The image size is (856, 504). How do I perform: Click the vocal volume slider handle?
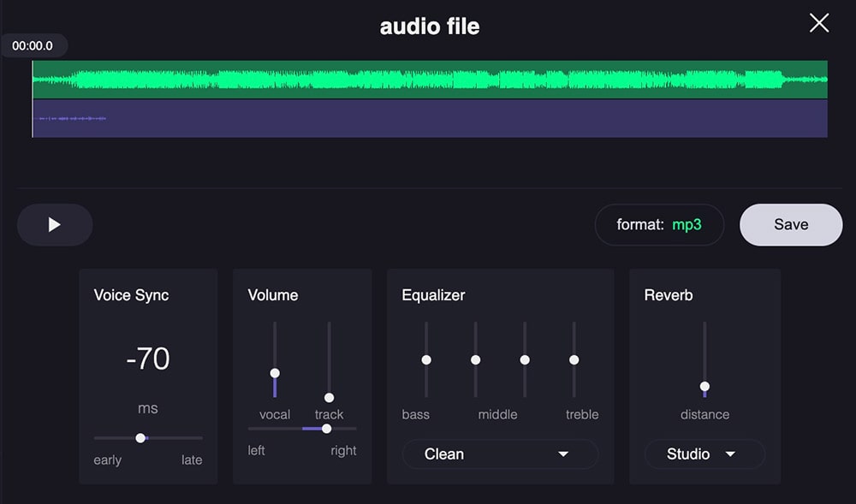[275, 372]
